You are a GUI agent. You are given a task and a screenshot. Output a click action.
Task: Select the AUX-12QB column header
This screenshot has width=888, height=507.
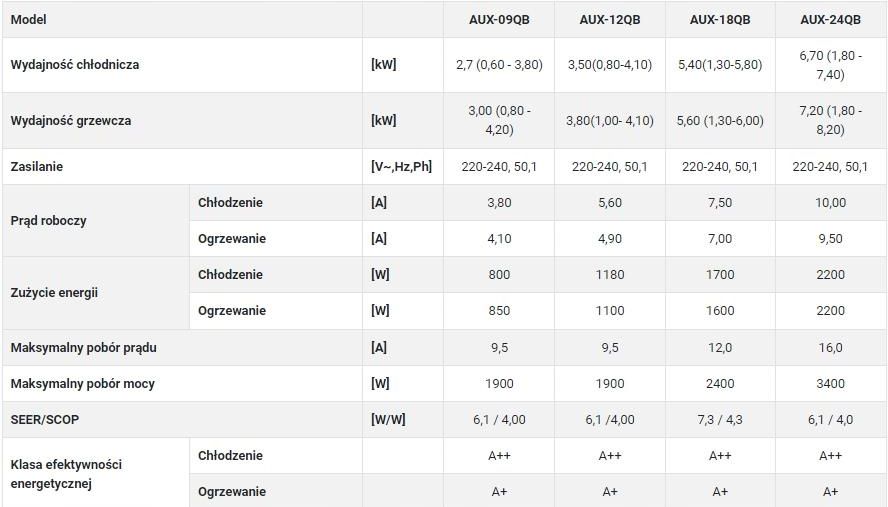pyautogui.click(x=609, y=20)
